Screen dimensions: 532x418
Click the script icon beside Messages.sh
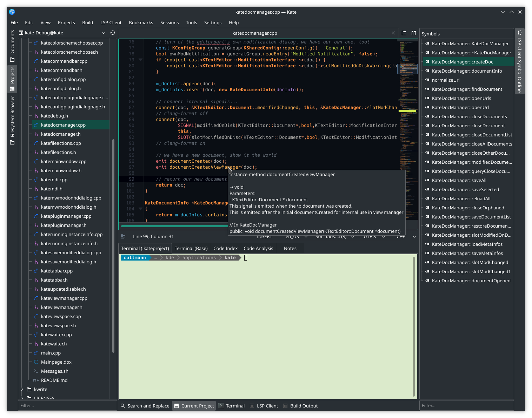tap(36, 371)
